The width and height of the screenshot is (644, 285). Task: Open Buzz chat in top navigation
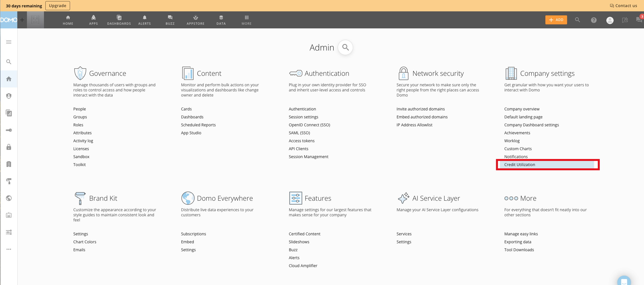pos(170,20)
